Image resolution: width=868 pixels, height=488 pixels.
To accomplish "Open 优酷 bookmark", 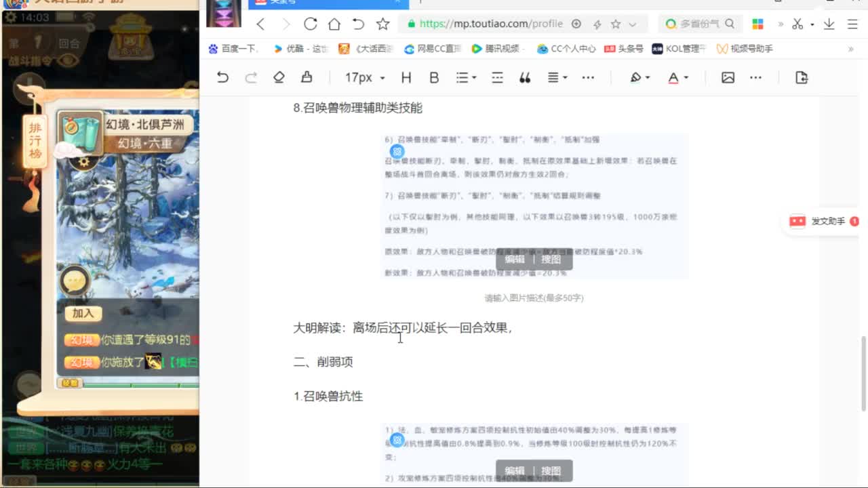I will 302,49.
